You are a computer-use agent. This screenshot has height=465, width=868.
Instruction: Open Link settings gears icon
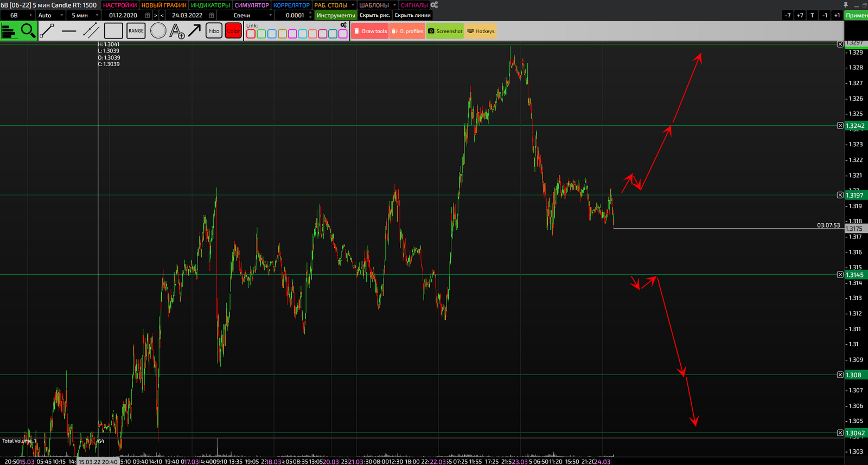coord(343,25)
